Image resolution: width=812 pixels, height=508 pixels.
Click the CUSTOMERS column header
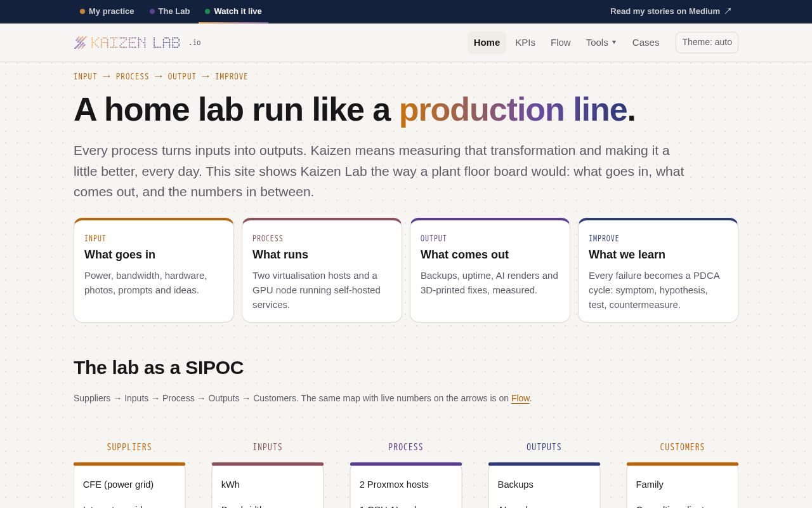click(683, 447)
